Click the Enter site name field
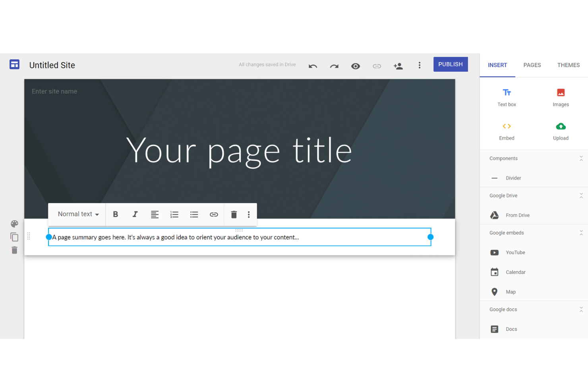The image size is (588, 392). 54,91
